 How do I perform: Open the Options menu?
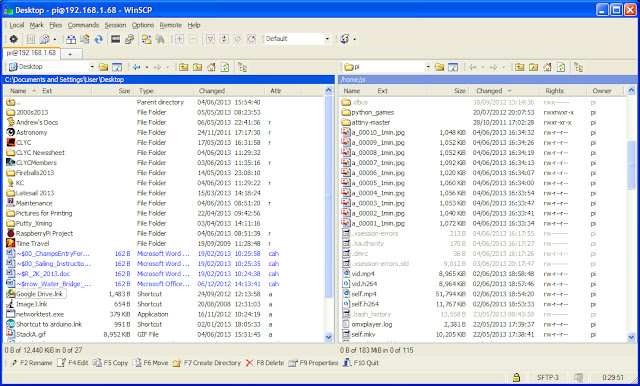[x=143, y=25]
